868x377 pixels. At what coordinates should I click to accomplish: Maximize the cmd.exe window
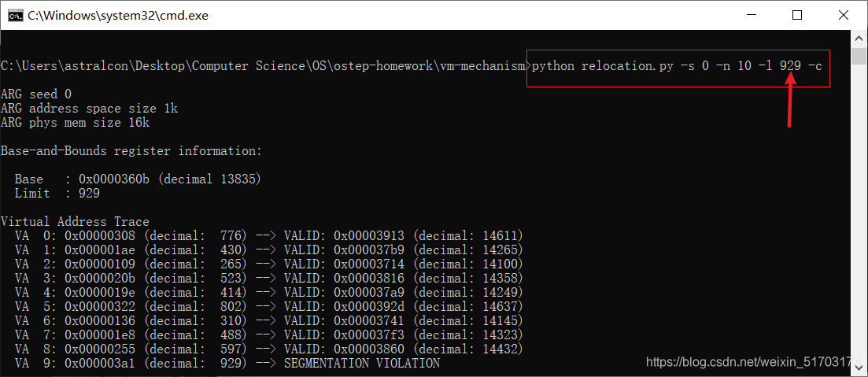(x=796, y=15)
